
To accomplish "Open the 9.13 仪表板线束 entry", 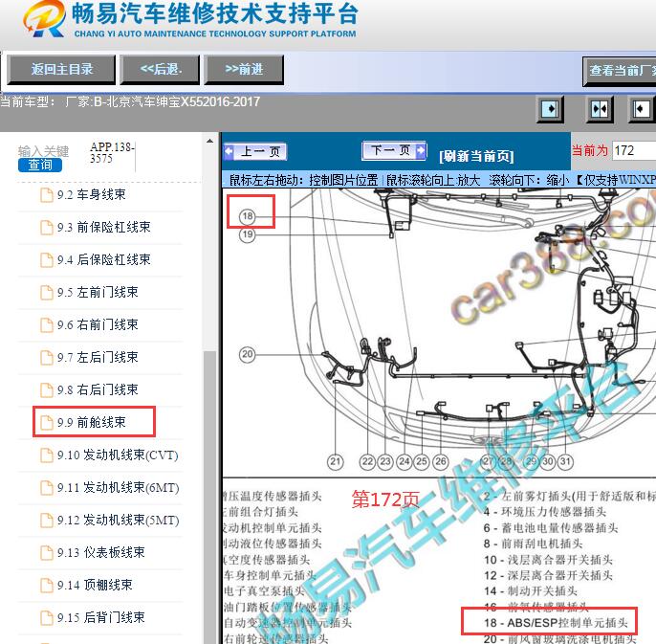I will (100, 553).
